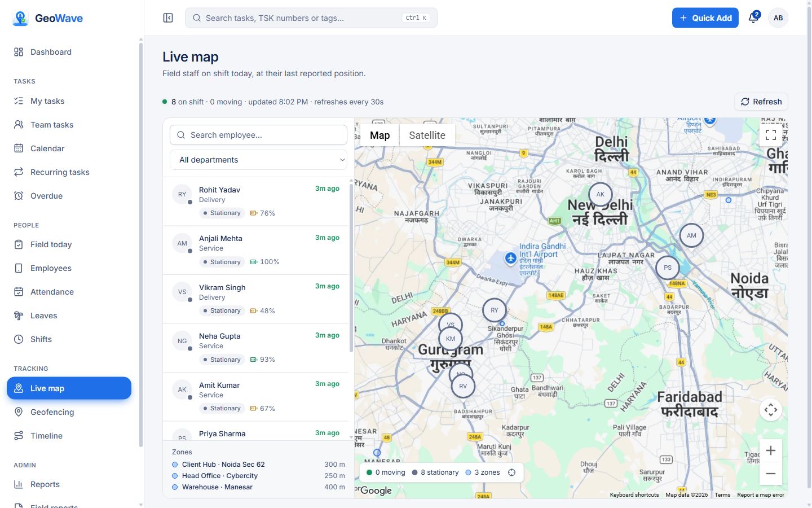This screenshot has height=508, width=812.
Task: Select the RV marker on the map
Action: (463, 386)
